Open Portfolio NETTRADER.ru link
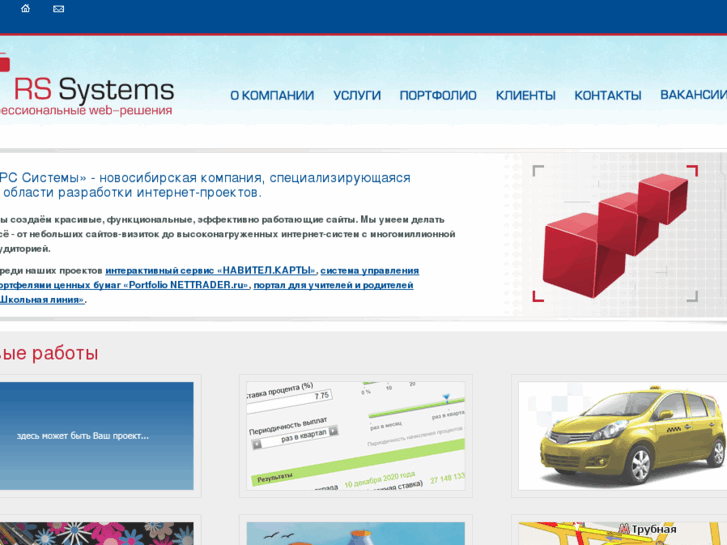This screenshot has width=727, height=545. [124, 285]
